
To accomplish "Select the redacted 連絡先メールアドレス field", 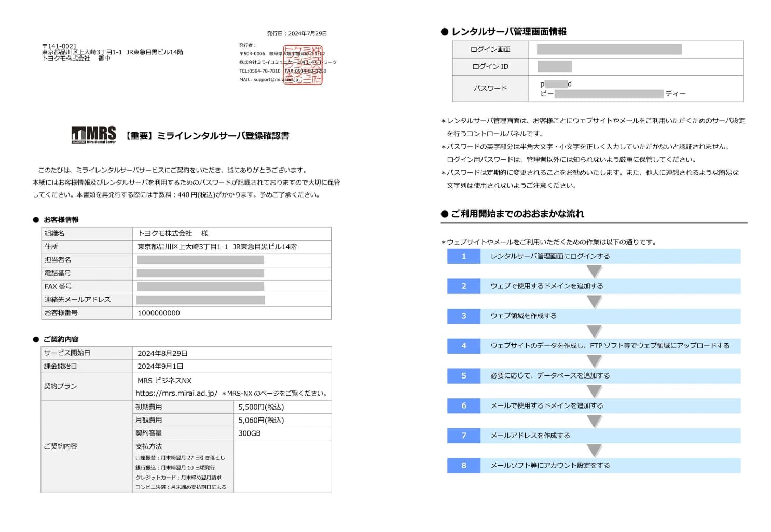I will click(200, 300).
